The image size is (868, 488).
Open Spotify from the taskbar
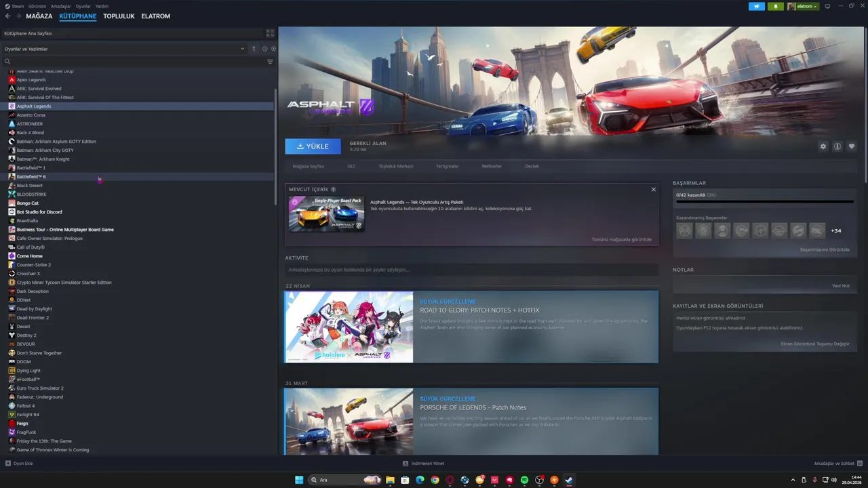524,480
